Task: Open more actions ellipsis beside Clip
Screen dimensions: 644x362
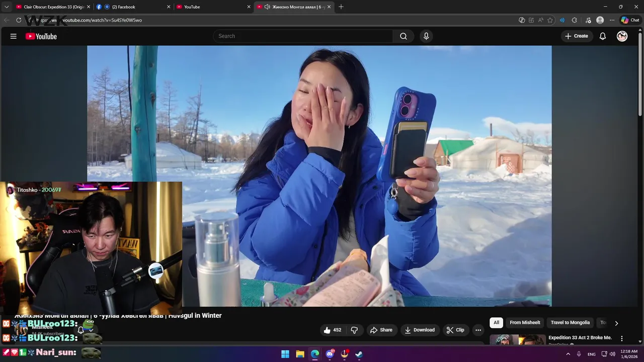Action: pyautogui.click(x=478, y=330)
